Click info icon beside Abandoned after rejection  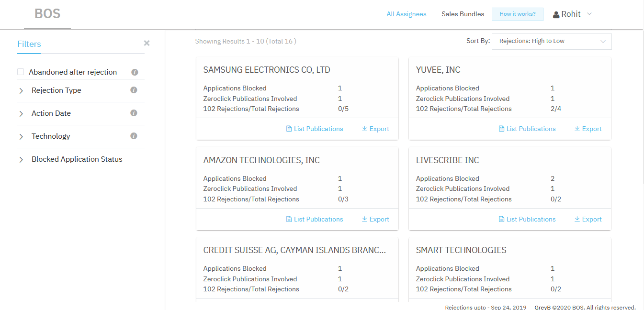tap(135, 72)
